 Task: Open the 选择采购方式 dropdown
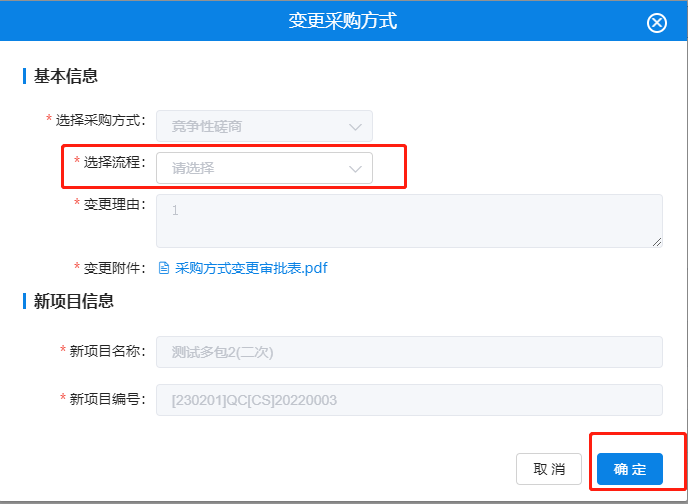point(264,126)
